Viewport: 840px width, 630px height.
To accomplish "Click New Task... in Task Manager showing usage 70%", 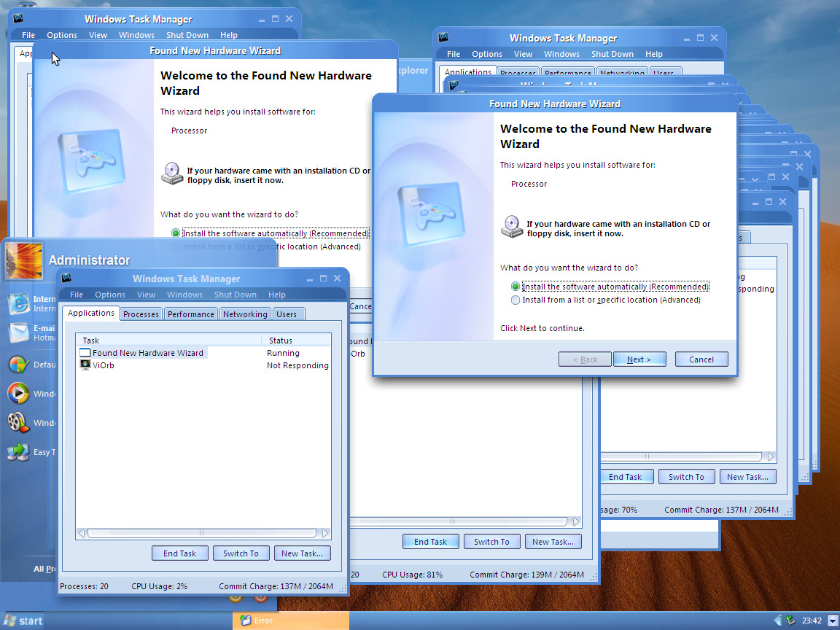I will pos(747,477).
